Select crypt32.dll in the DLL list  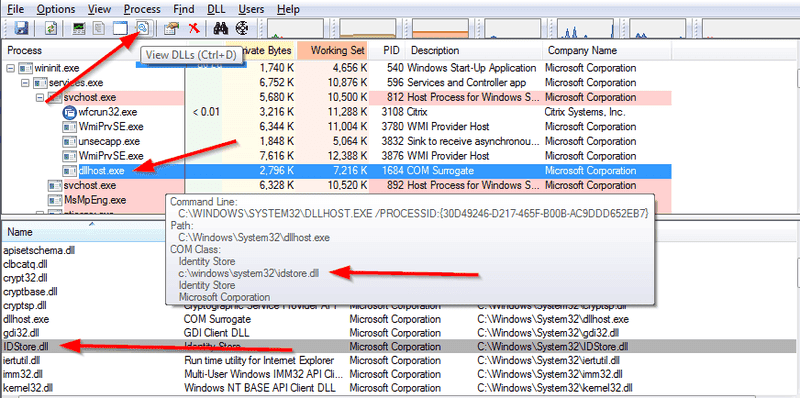point(26,279)
